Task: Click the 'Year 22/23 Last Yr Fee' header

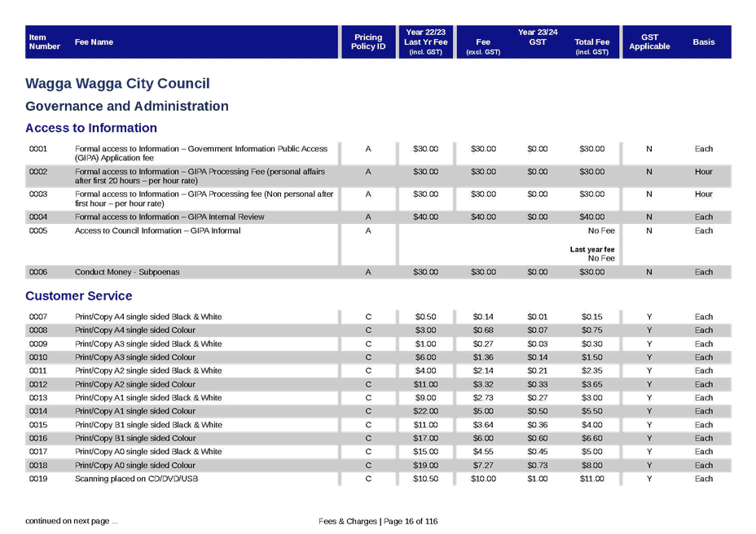Action: click(425, 42)
